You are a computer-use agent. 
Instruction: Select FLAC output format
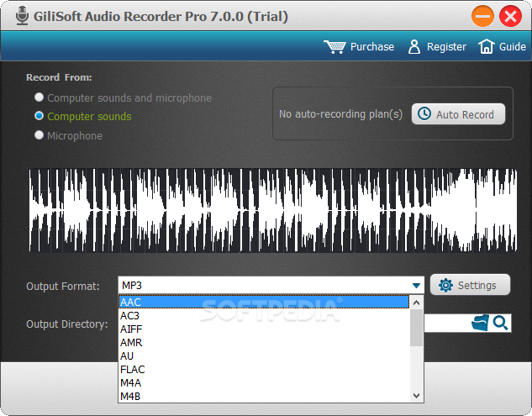264,369
